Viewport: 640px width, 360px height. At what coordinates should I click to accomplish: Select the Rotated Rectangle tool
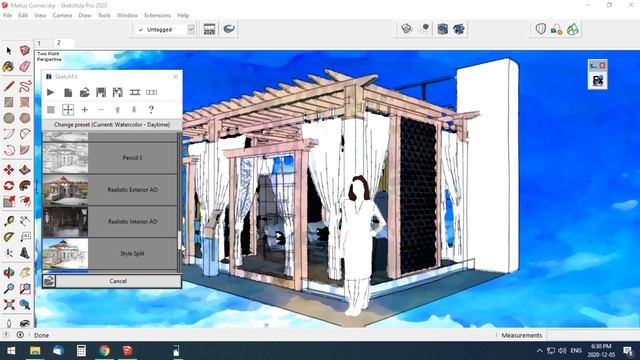point(25,102)
